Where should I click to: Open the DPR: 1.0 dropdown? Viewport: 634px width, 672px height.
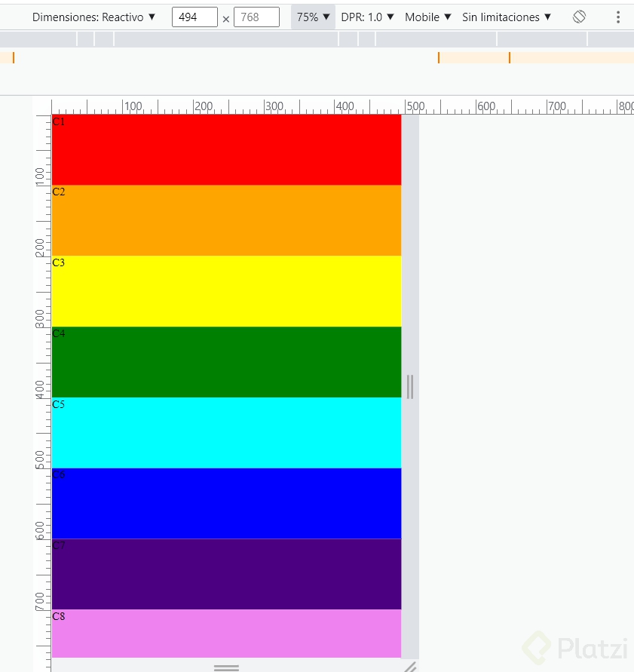367,17
